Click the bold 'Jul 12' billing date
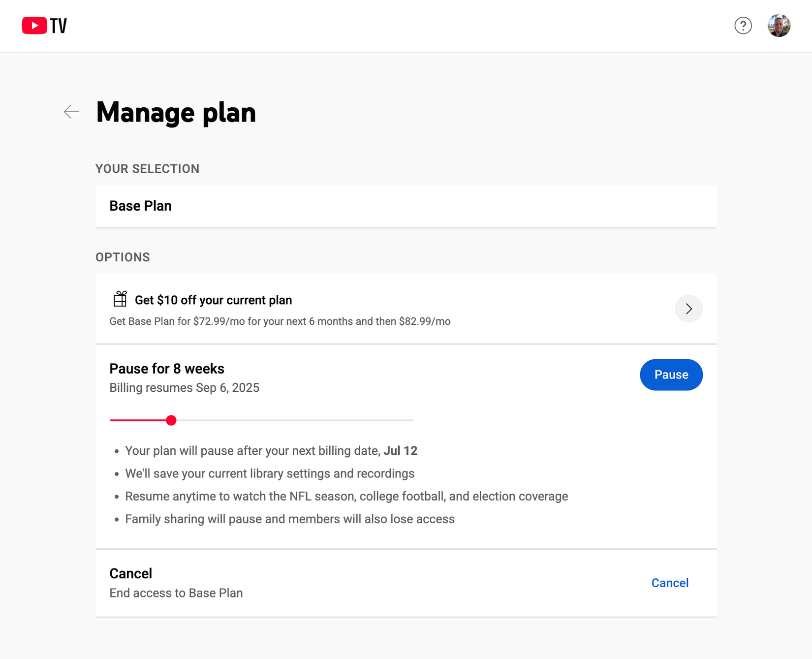 click(x=400, y=451)
